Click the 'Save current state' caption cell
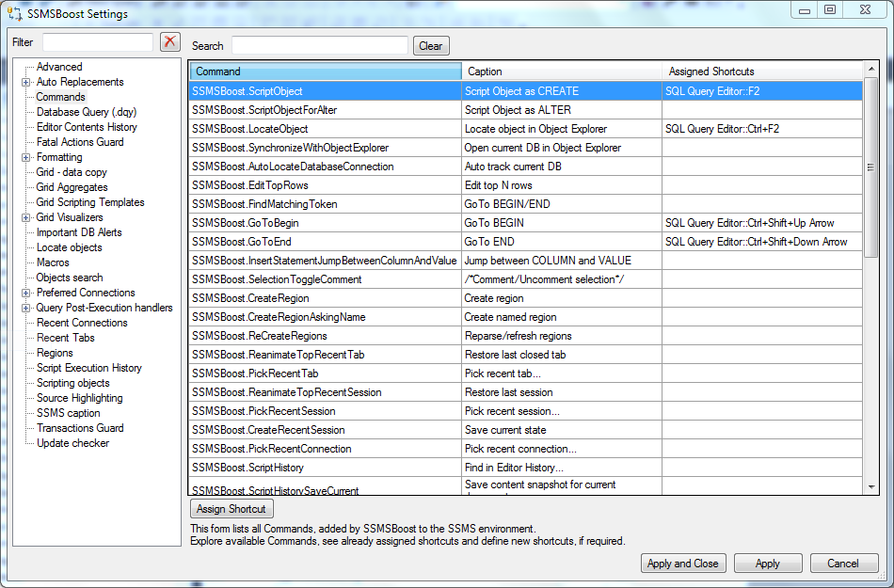894x588 pixels. pyautogui.click(x=562, y=430)
